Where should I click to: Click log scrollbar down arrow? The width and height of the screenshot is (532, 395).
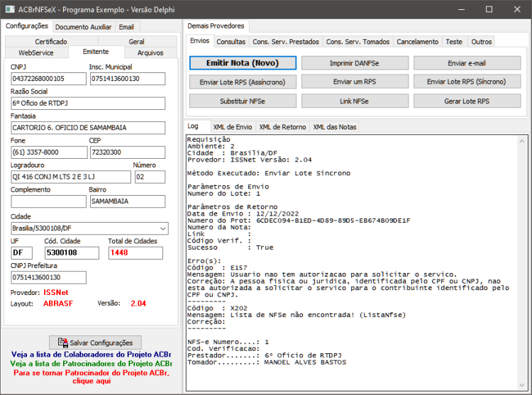point(522,385)
